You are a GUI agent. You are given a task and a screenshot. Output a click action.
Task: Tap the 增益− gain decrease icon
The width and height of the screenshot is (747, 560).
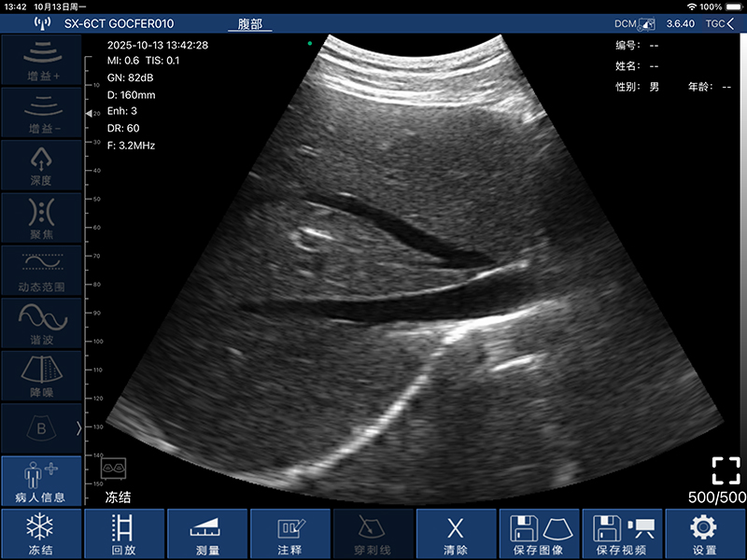point(41,112)
